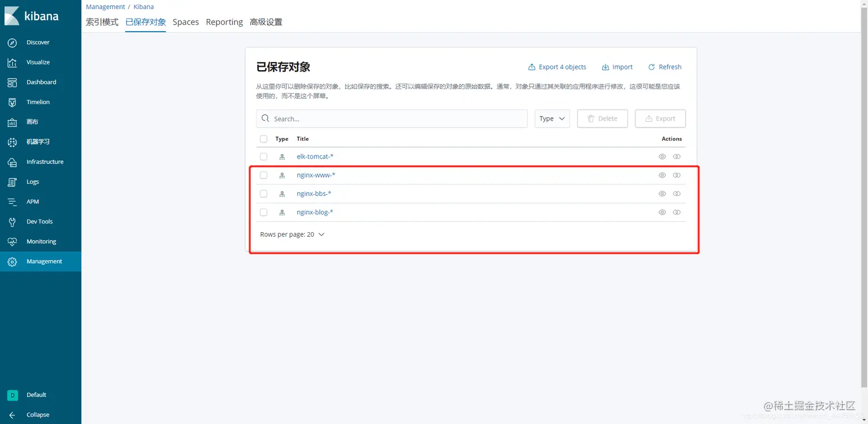Click the Import button
Viewport: 868px width, 424px height.
[617, 67]
